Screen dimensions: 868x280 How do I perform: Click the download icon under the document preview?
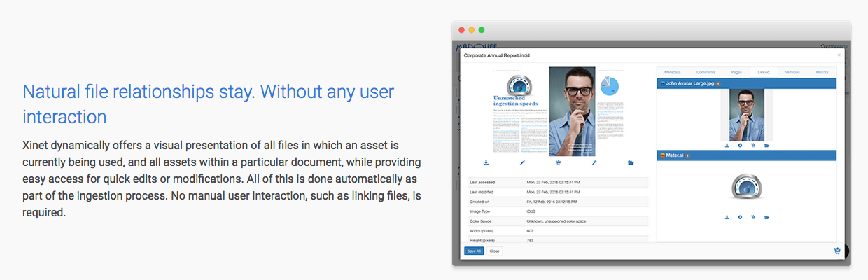point(486,162)
